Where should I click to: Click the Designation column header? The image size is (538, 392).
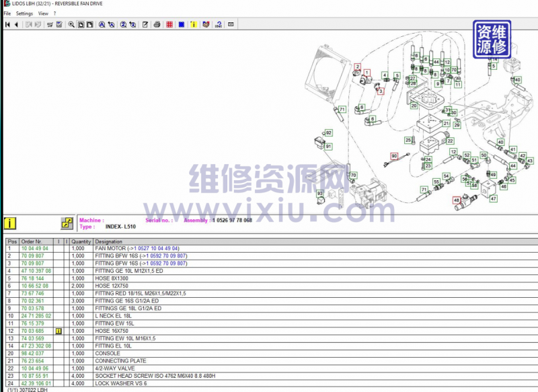coord(109,241)
